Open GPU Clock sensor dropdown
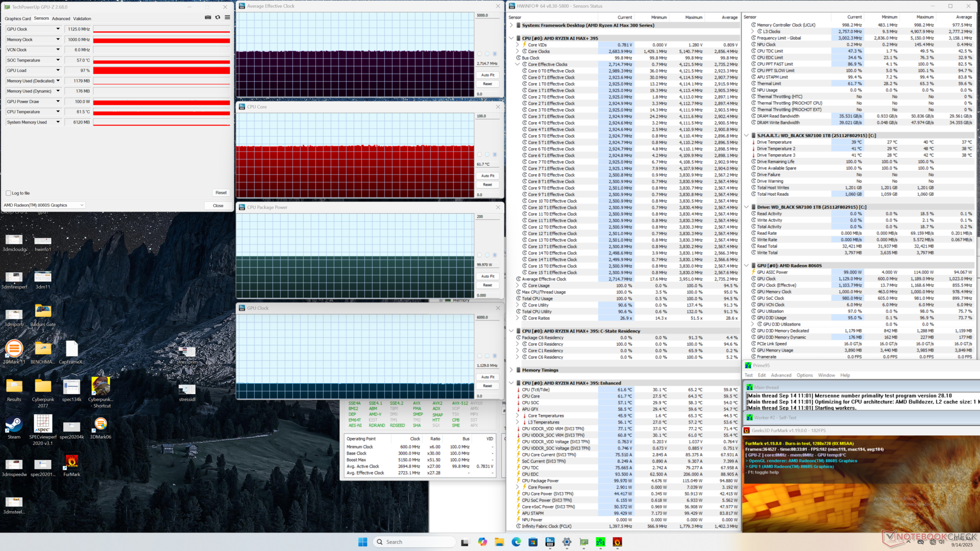This screenshot has height=551, width=980. (58, 29)
